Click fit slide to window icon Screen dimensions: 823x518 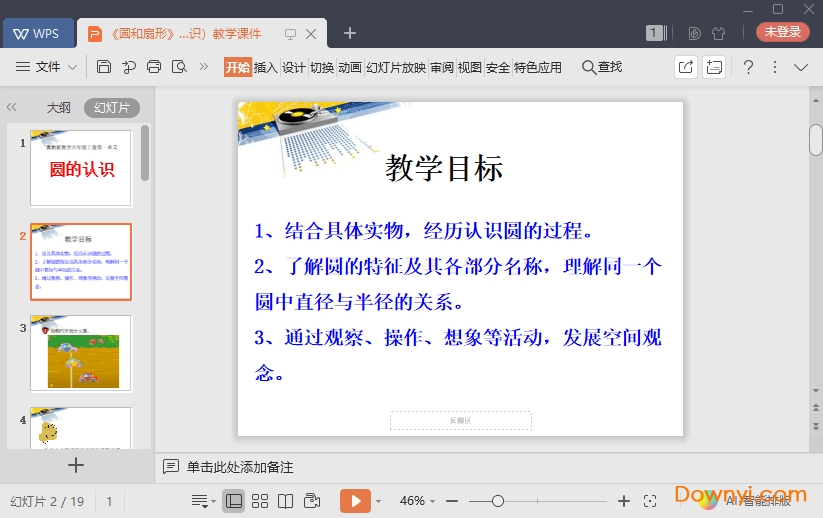pyautogui.click(x=650, y=501)
